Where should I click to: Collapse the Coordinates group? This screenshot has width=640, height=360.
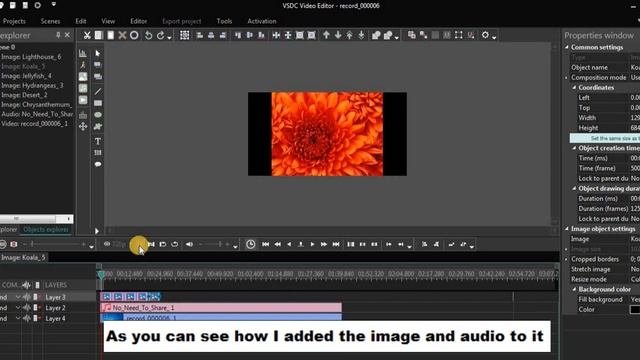(574, 87)
